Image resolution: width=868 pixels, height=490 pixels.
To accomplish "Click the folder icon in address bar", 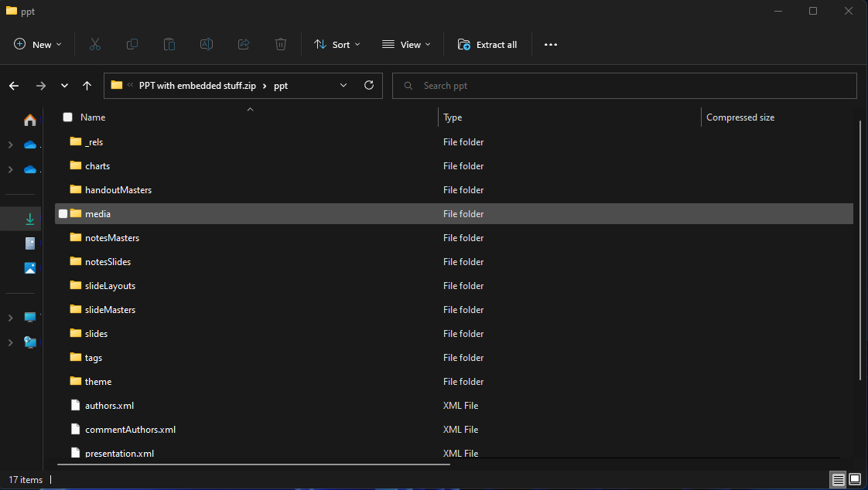I will point(116,85).
